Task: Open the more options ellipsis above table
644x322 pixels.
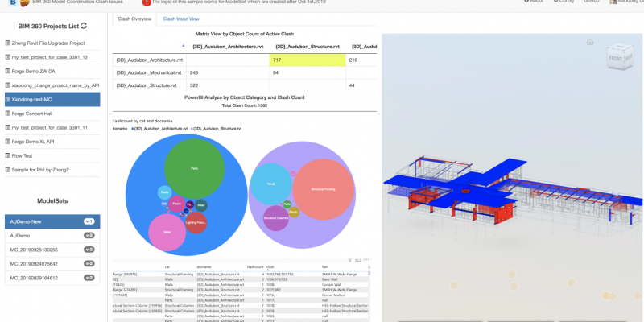Action: [367, 260]
